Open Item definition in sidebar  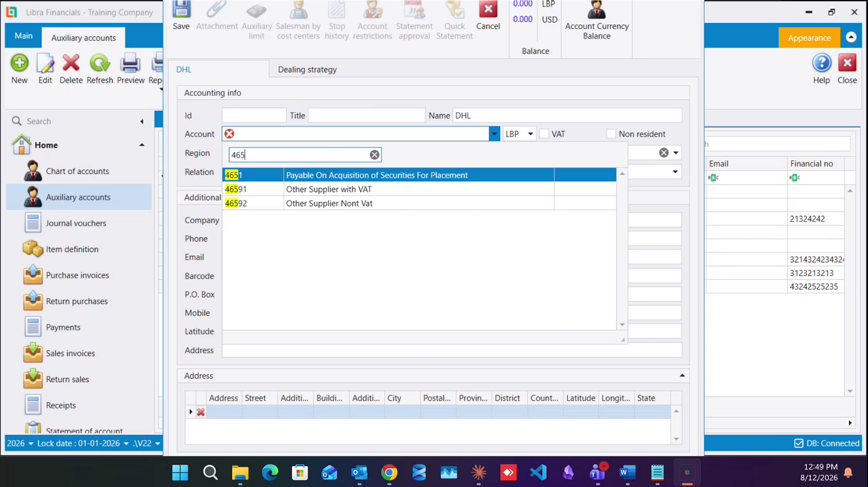(x=72, y=249)
